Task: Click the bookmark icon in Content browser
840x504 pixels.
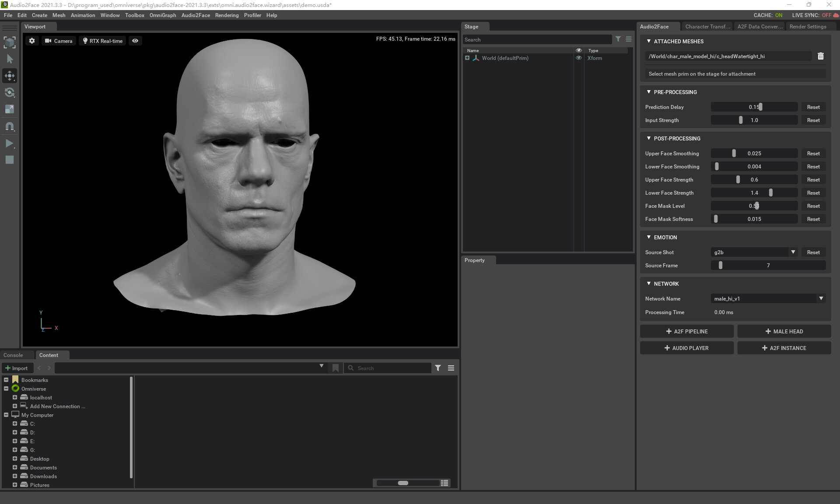Action: [336, 368]
